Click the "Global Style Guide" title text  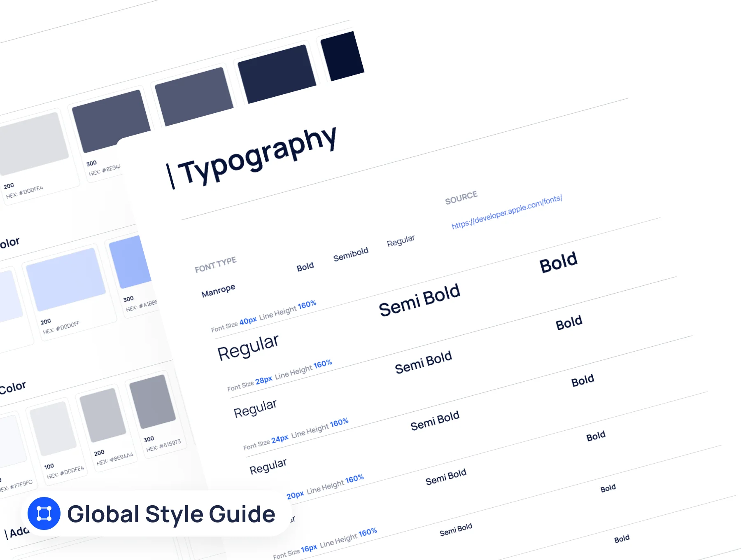click(x=171, y=514)
